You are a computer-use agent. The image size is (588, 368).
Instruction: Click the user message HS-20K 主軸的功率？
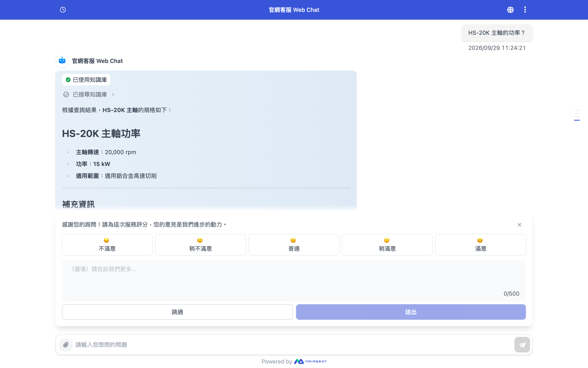pos(497,33)
